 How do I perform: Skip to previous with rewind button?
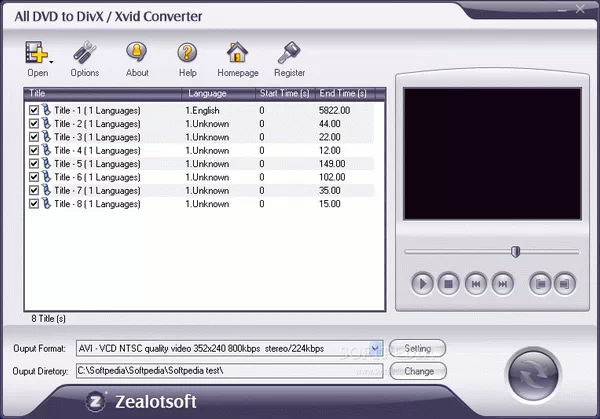pyautogui.click(x=476, y=284)
